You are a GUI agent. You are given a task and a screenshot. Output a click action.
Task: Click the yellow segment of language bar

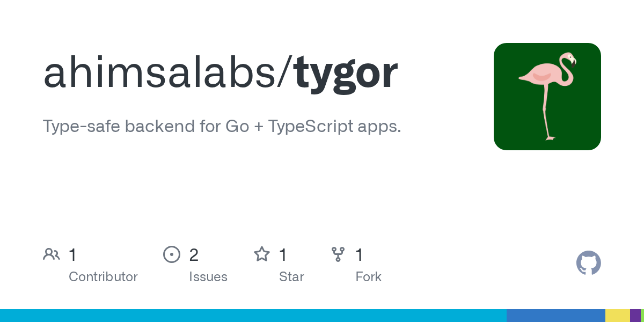(617, 316)
